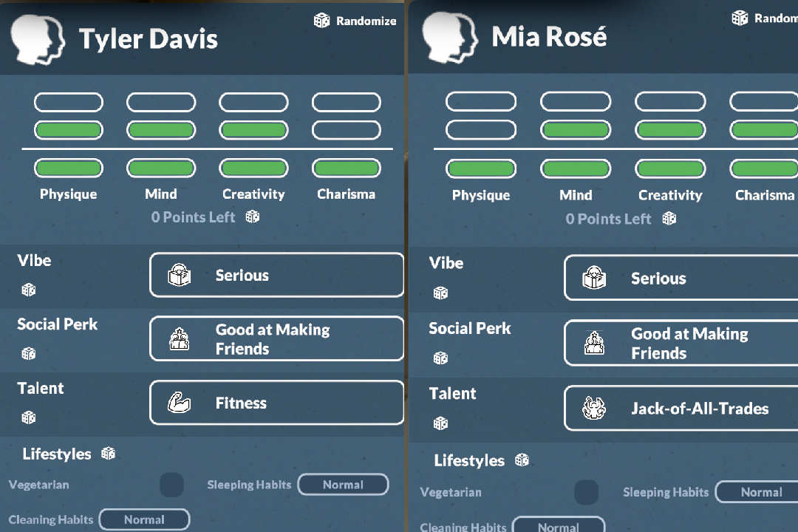Set Tyler Davis Physique to top level
The height and width of the screenshot is (532, 798).
[69, 102]
